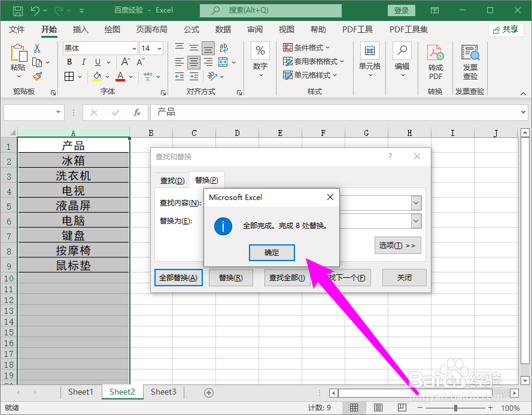
Task: Click the 确定 button in message box
Action: point(272,253)
